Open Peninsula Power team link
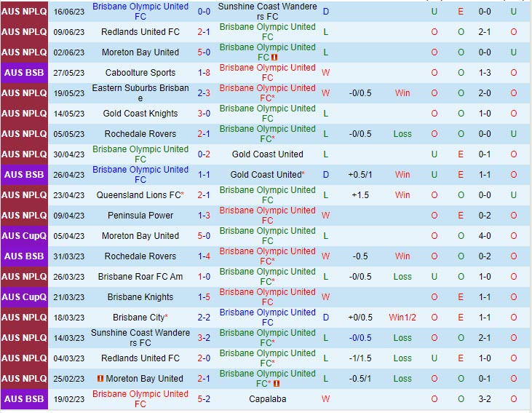 [x=140, y=216]
